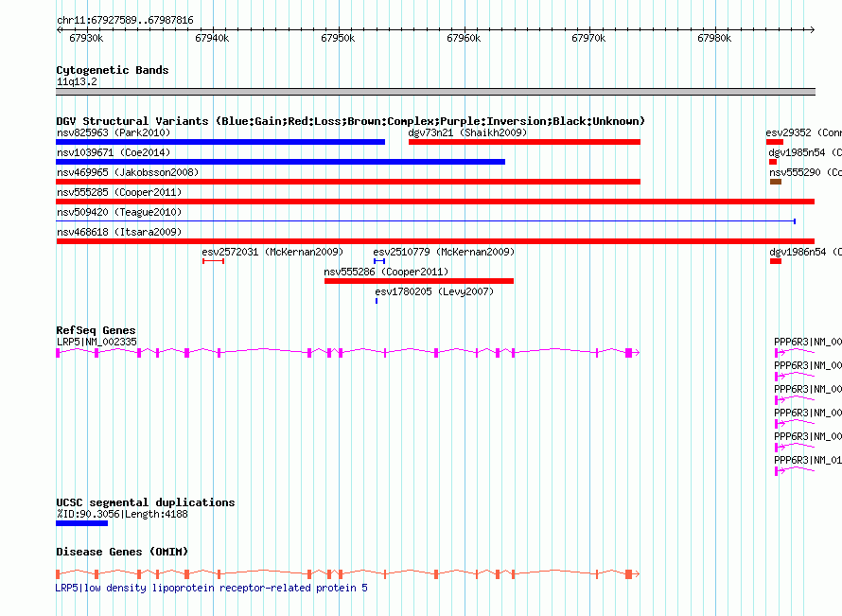Click the nsv468618 (Itsara2009) red bar

tap(435, 241)
